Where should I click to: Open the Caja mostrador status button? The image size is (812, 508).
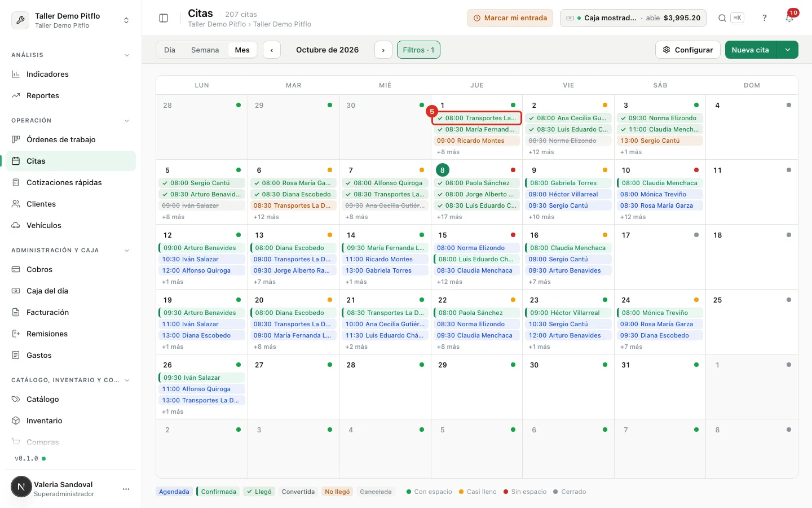point(634,18)
